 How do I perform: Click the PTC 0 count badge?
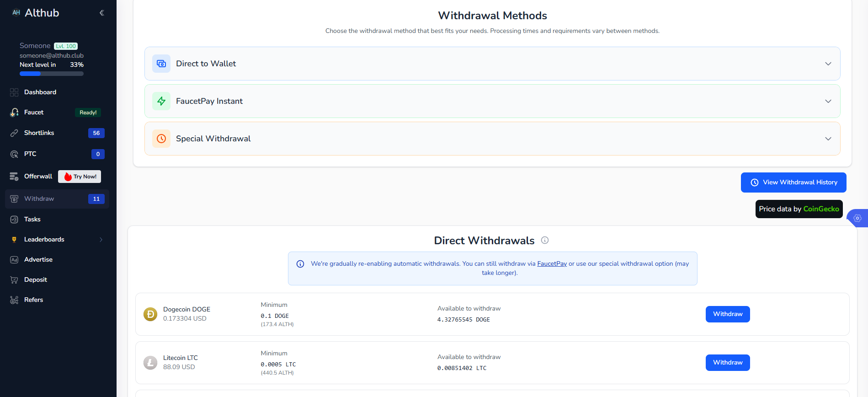[x=98, y=154]
